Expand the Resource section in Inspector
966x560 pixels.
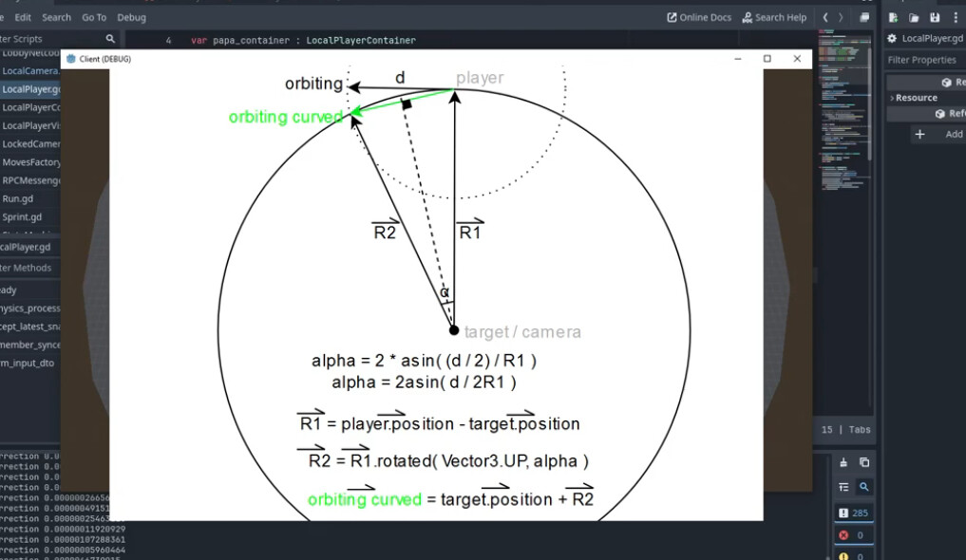click(x=916, y=98)
